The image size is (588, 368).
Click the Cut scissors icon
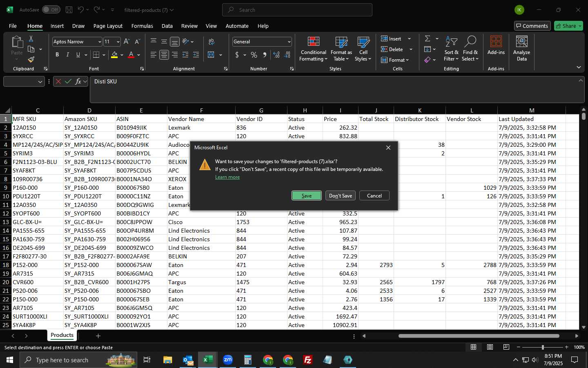[31, 38]
